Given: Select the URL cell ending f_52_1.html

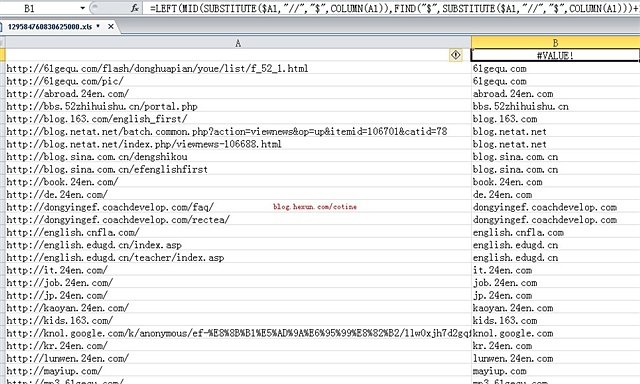Looking at the screenshot, I should click(x=238, y=68).
